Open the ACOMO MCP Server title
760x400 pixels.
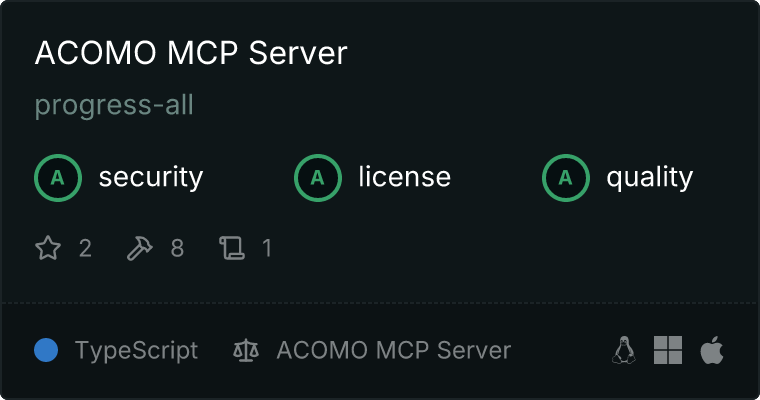(x=191, y=52)
